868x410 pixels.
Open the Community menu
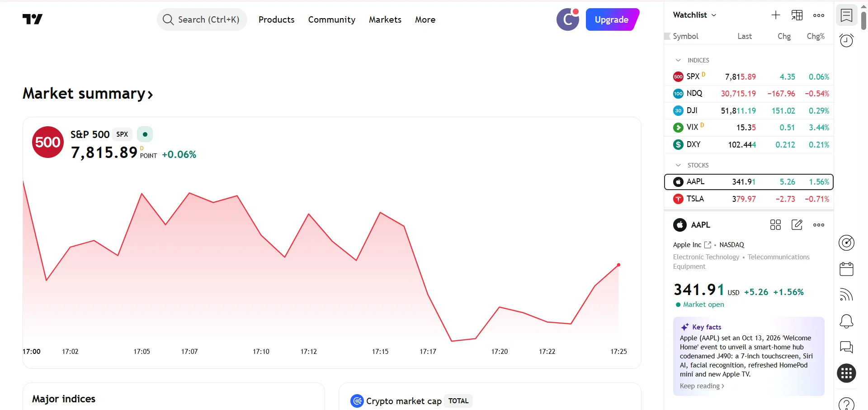click(x=332, y=19)
